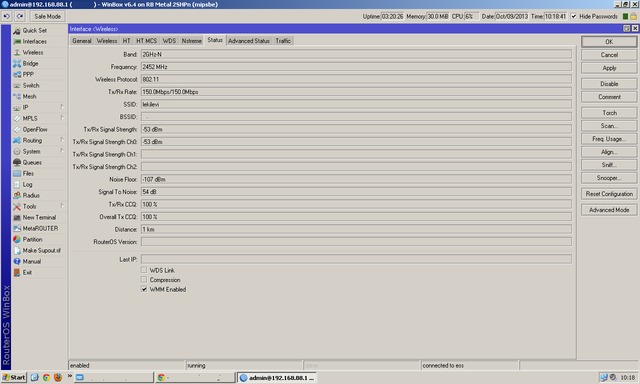640x384 pixels.
Task: Open the Log sidebar icon
Action: click(x=17, y=184)
